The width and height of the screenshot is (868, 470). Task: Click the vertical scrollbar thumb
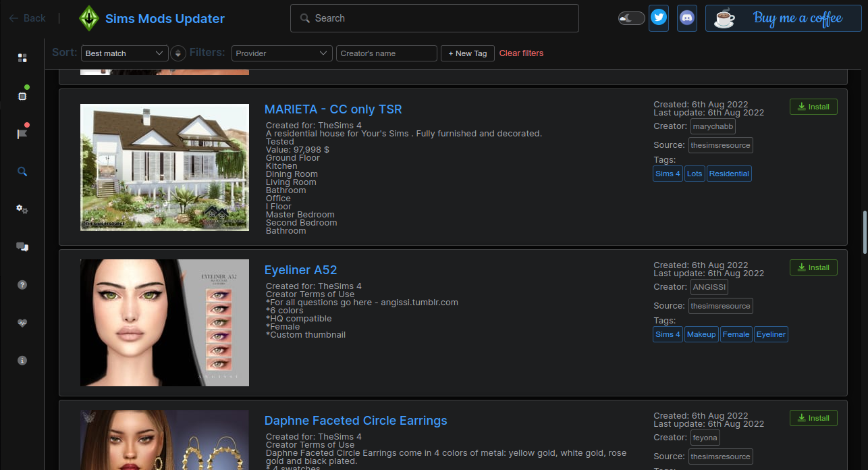coord(865,233)
